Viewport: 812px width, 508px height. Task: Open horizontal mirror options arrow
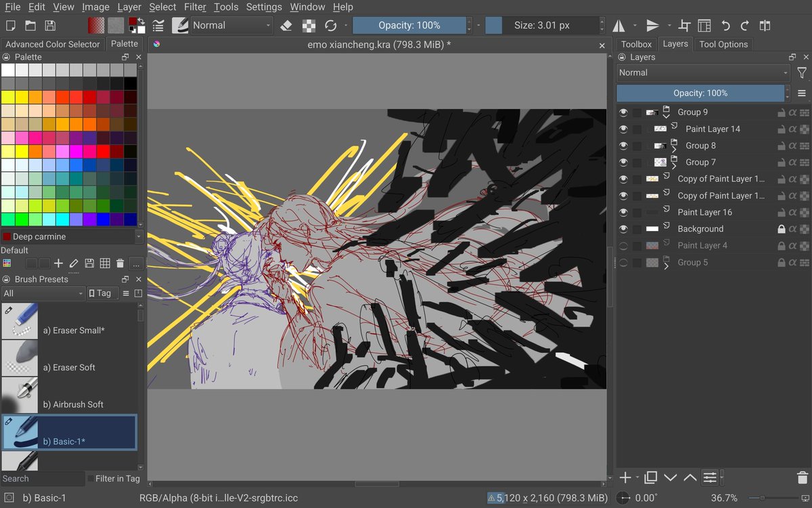click(x=635, y=26)
